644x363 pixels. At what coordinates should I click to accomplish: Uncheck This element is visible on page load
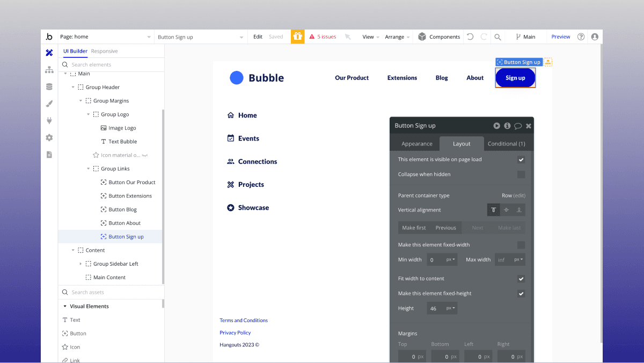[521, 159]
